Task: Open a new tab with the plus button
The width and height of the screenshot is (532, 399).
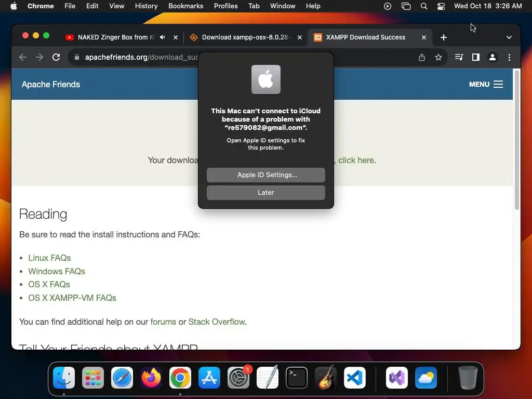Action: point(444,37)
